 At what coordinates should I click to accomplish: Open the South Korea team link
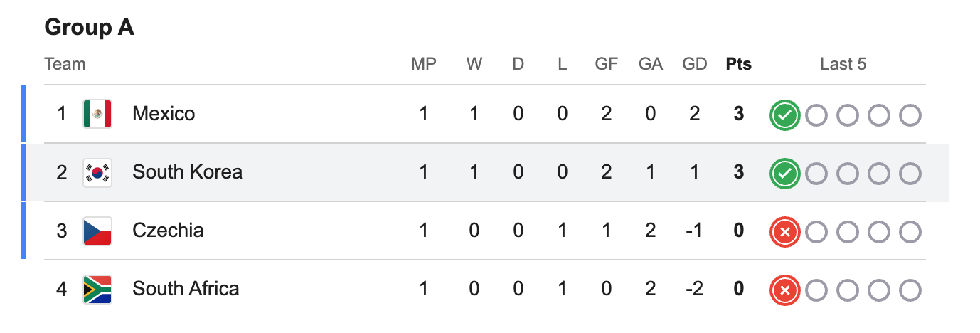click(x=187, y=172)
